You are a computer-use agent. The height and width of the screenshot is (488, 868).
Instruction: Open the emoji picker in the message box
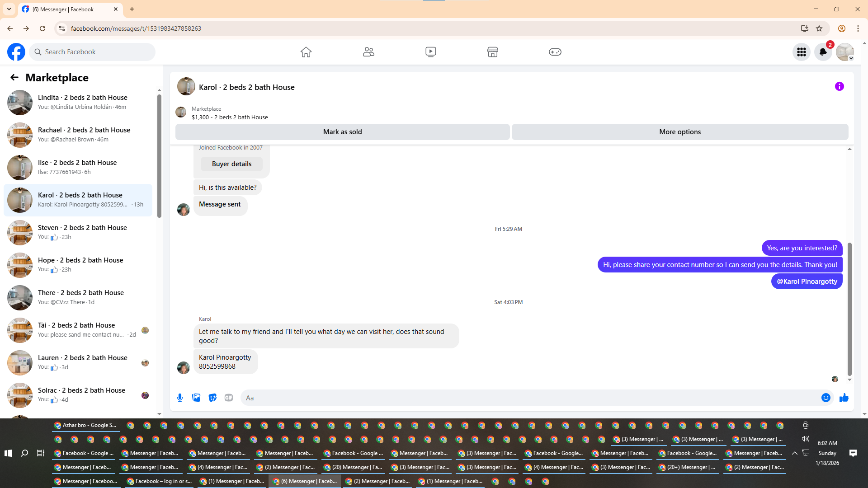coord(826,398)
